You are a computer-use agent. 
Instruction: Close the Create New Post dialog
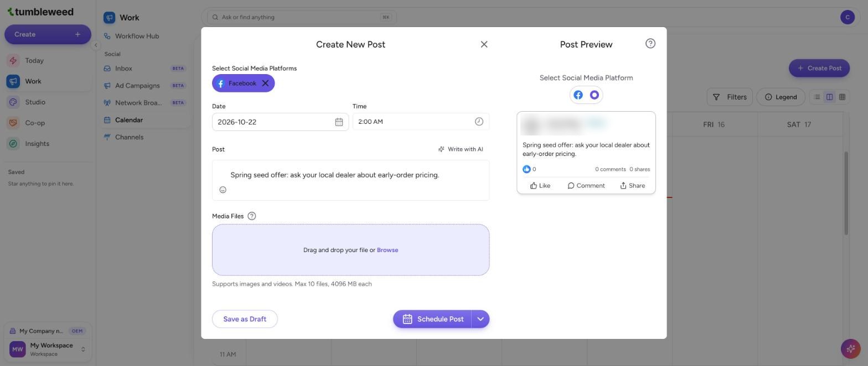(484, 44)
